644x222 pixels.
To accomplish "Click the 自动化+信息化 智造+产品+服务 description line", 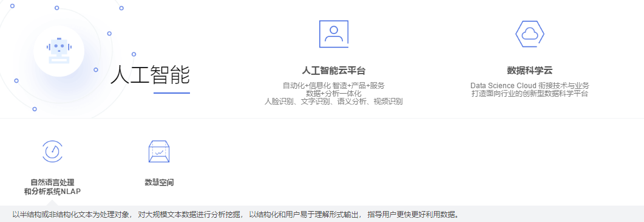I will click(x=333, y=86).
